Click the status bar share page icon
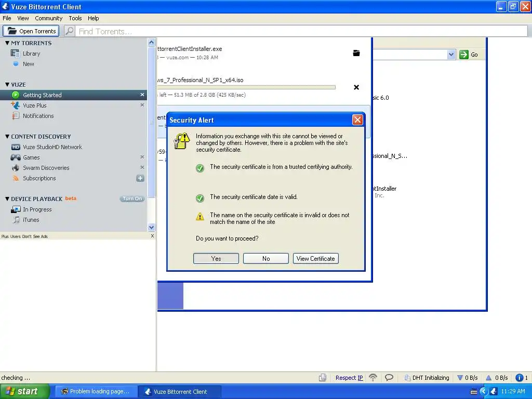The height and width of the screenshot is (399, 532). click(323, 378)
